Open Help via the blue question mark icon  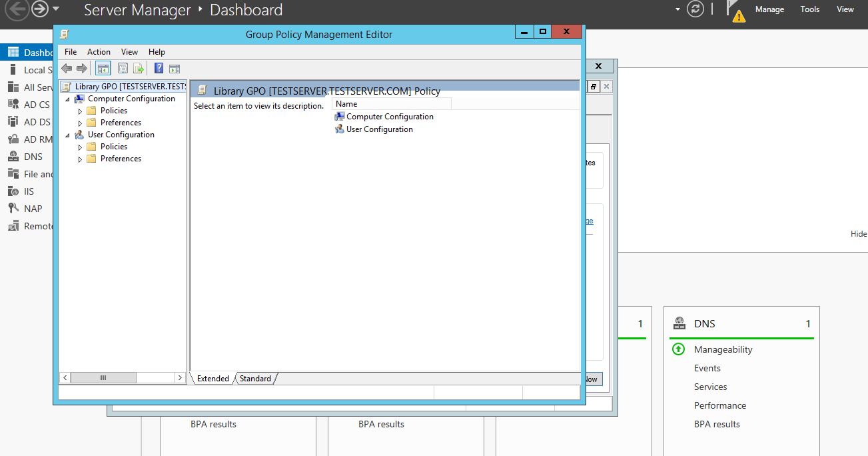[159, 68]
